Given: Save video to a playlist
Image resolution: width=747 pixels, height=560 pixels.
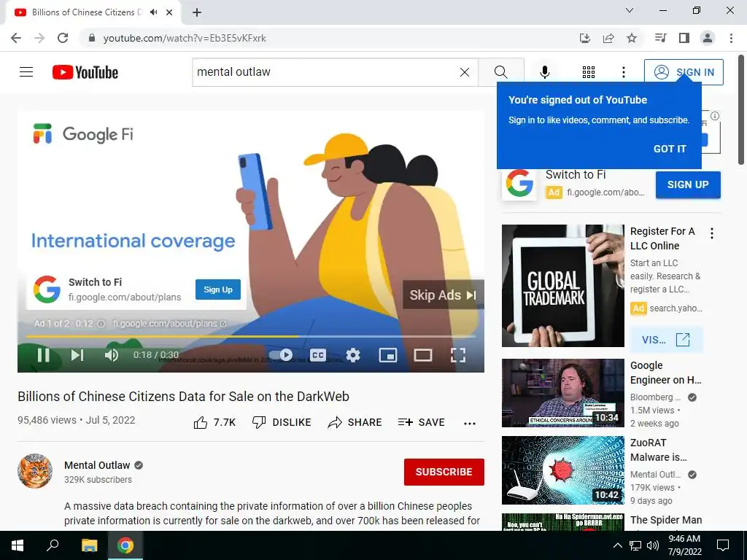Looking at the screenshot, I should click(421, 422).
